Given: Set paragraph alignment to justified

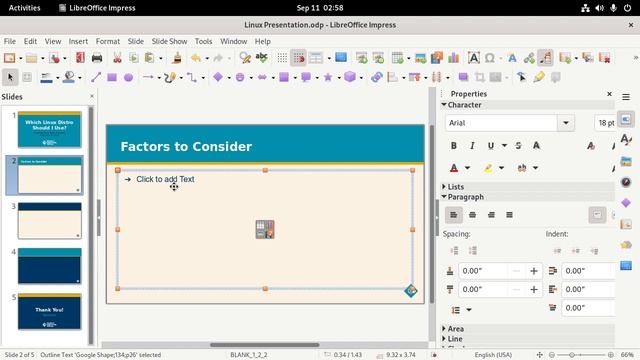Looking at the screenshot, I should pyautogui.click(x=509, y=215).
